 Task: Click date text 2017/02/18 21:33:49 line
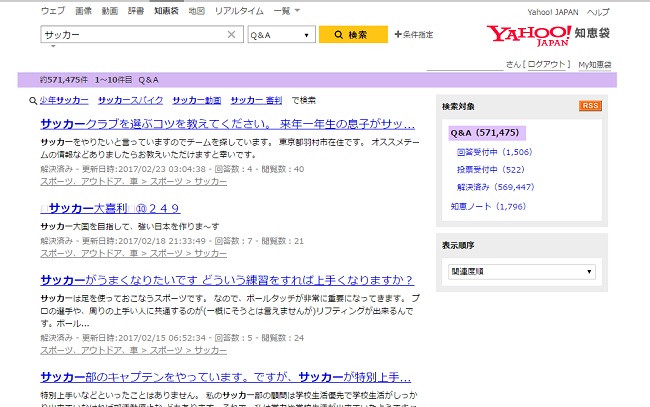172,241
